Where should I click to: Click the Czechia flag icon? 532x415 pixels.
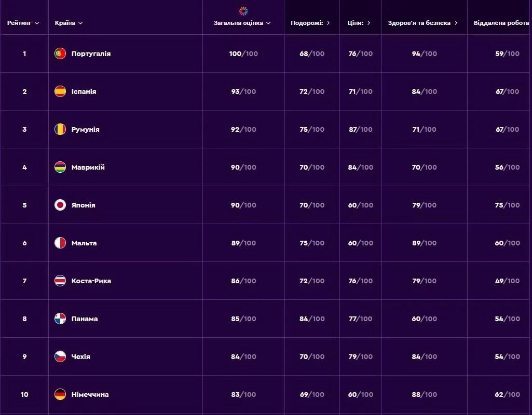pyautogui.click(x=60, y=356)
